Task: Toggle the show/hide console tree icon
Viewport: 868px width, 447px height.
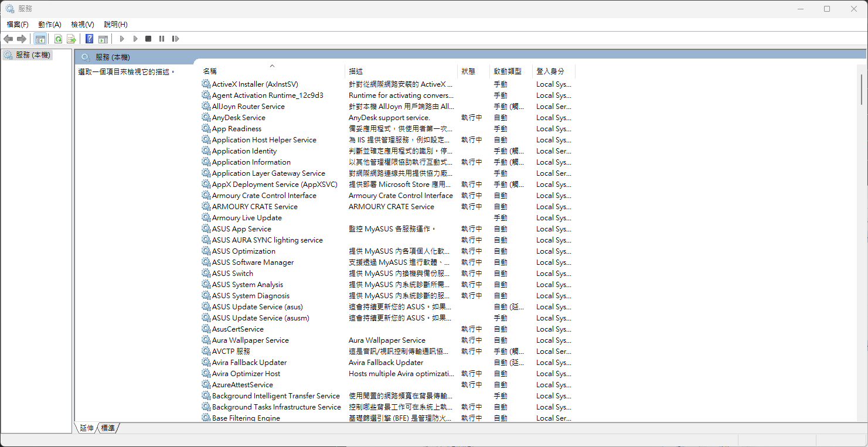Action: 40,39
